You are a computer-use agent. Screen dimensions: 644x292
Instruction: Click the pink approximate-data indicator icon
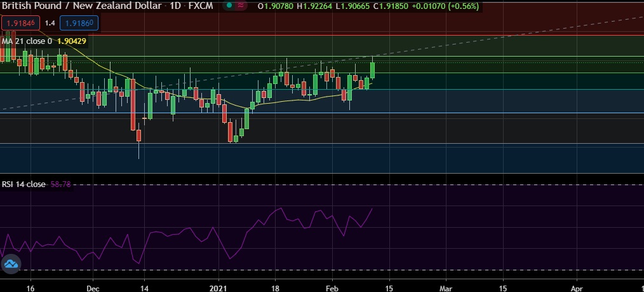(x=241, y=6)
